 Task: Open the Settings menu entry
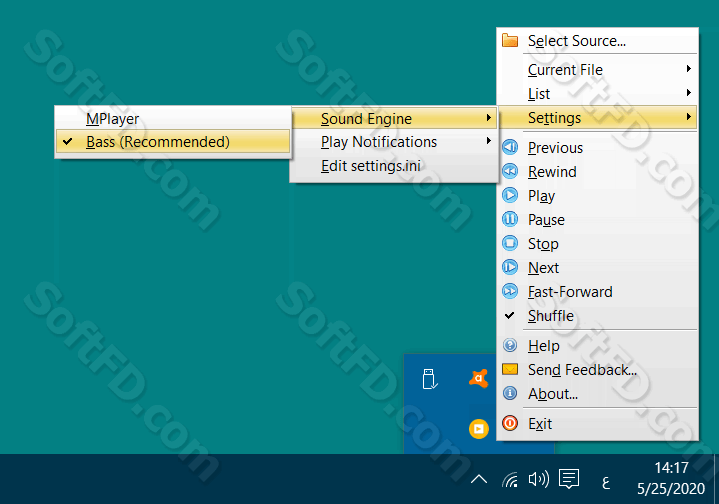click(598, 117)
